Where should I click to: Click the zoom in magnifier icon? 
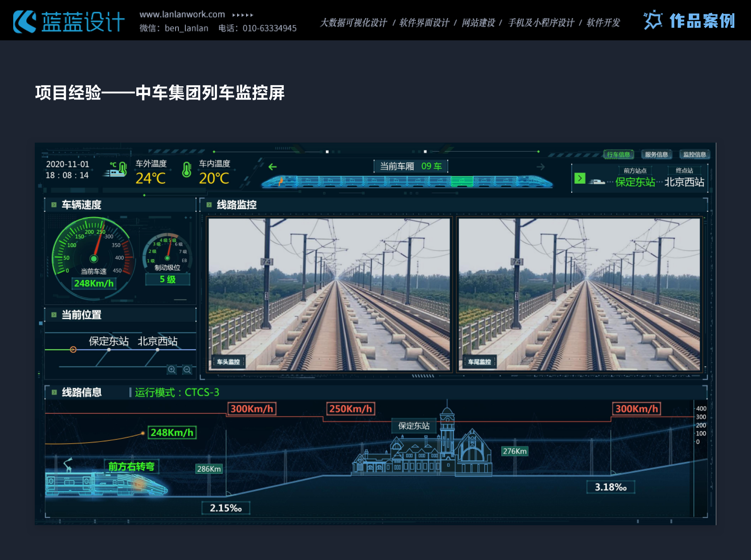tap(171, 369)
